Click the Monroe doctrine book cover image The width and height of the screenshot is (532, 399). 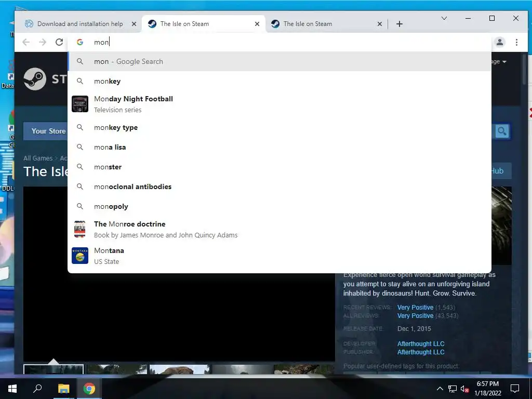click(x=79, y=229)
